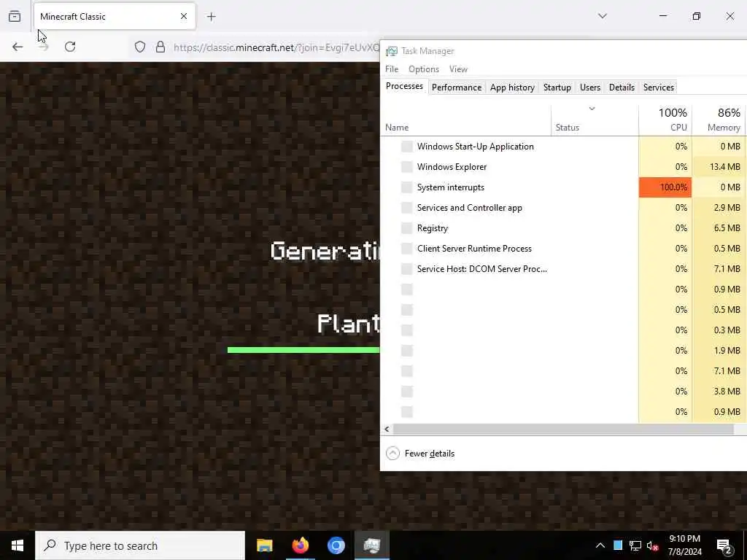
Task: Open the list all tabs chevron
Action: (x=602, y=16)
